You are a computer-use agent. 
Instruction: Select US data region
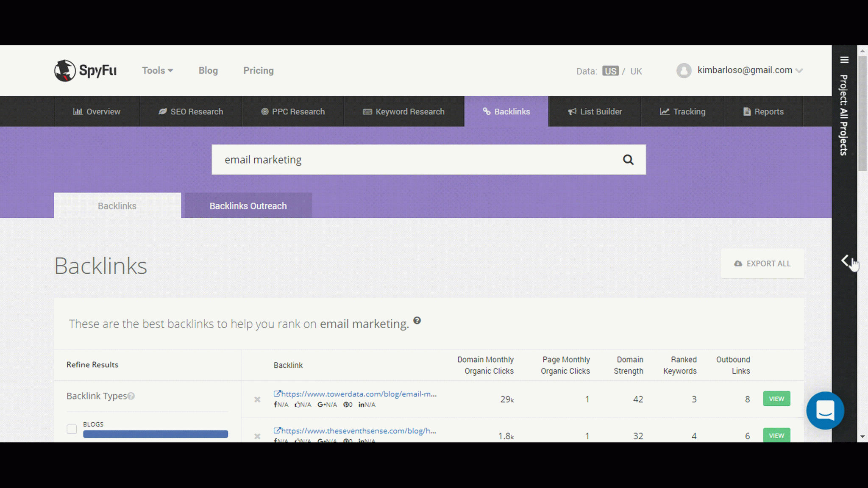pyautogui.click(x=610, y=71)
